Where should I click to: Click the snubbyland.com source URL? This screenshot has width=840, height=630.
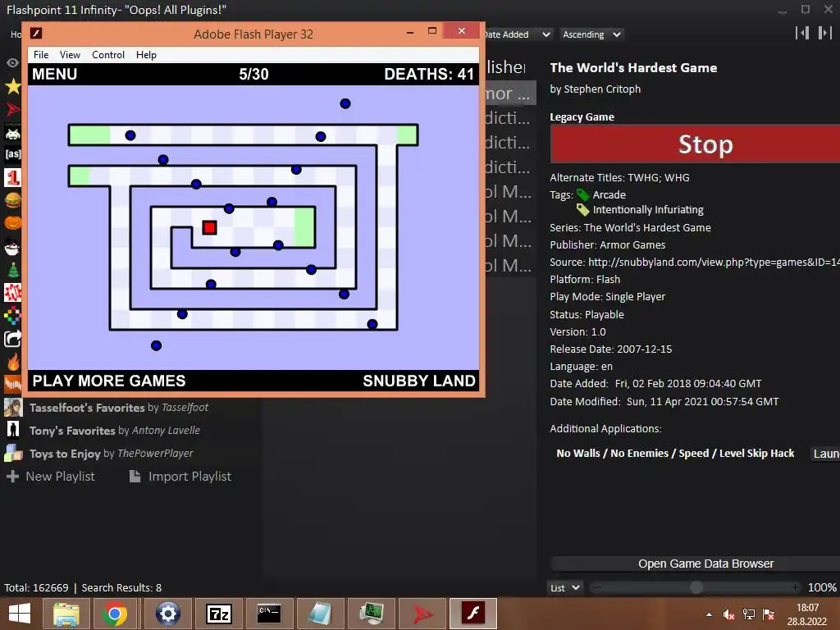click(x=714, y=262)
